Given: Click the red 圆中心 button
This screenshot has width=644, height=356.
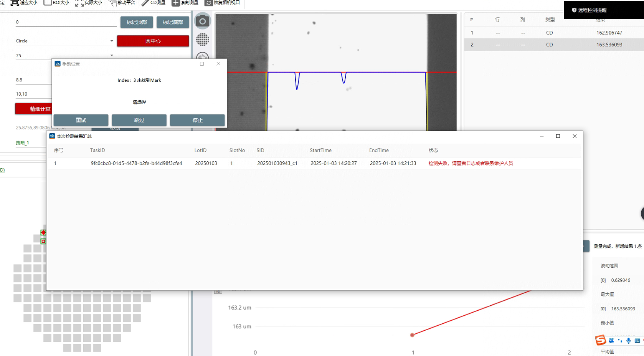Looking at the screenshot, I should 153,41.
